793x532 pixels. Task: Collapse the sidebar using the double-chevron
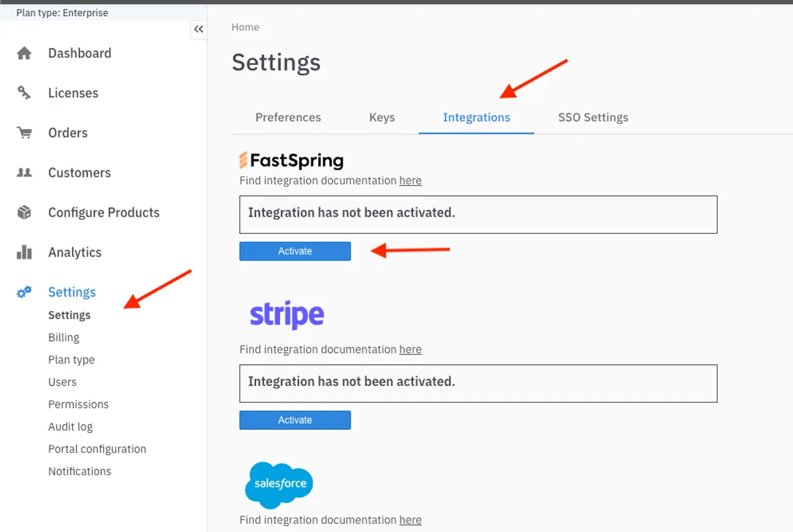tap(198, 29)
